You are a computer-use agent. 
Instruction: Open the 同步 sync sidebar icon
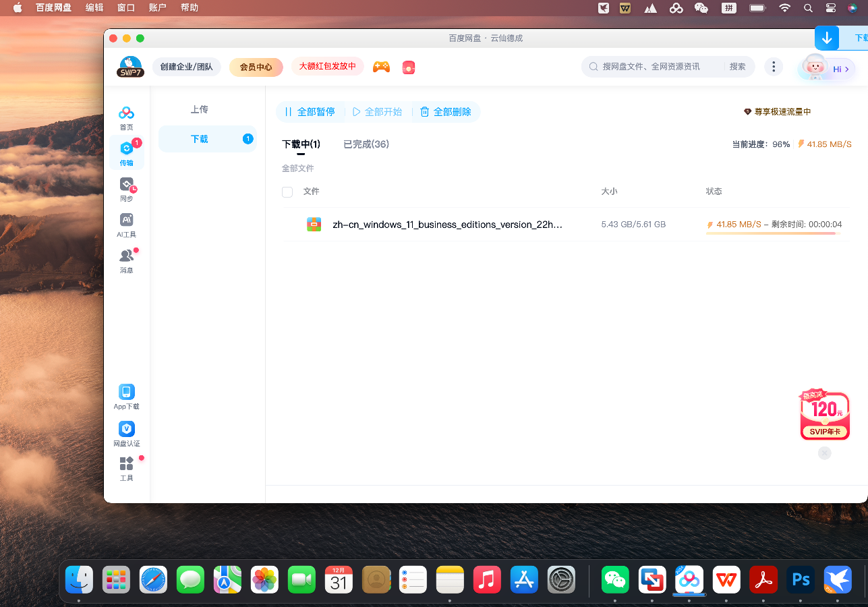(x=126, y=190)
